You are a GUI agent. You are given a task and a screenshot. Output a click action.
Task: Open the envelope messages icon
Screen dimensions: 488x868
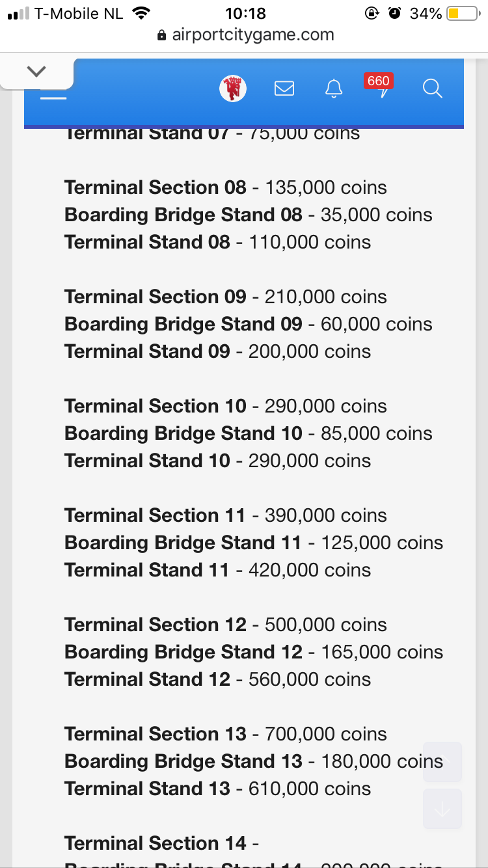(284, 88)
